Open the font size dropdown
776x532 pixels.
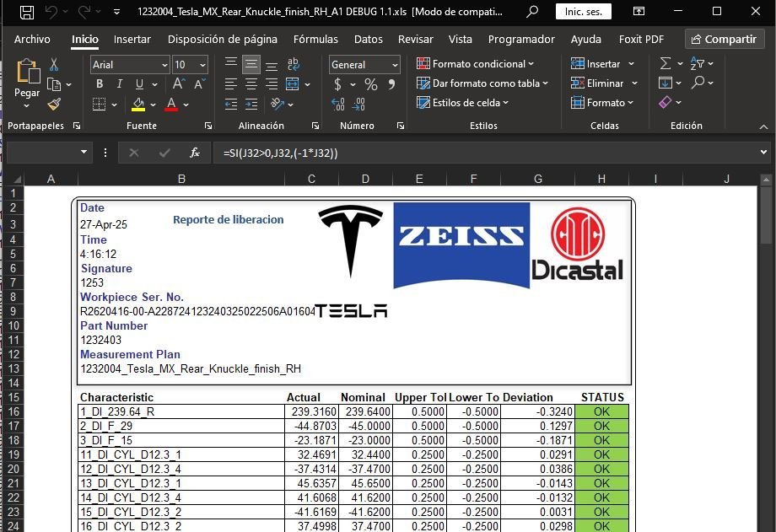(202, 65)
